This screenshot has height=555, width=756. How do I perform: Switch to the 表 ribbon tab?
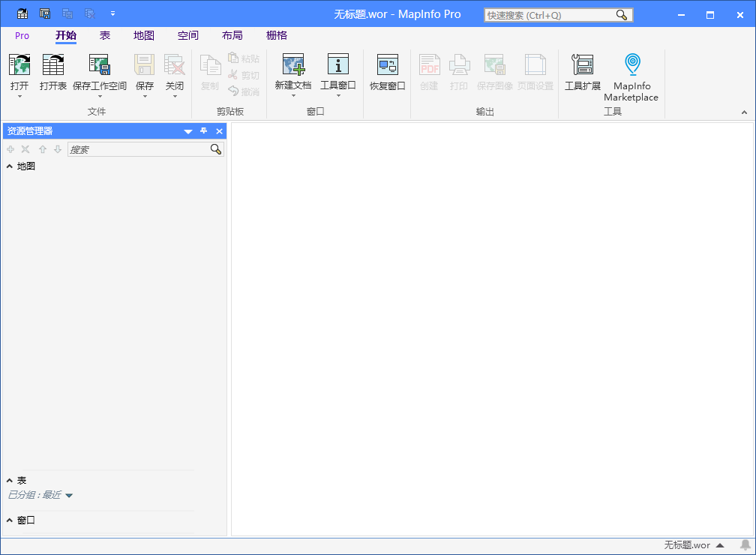coord(105,36)
